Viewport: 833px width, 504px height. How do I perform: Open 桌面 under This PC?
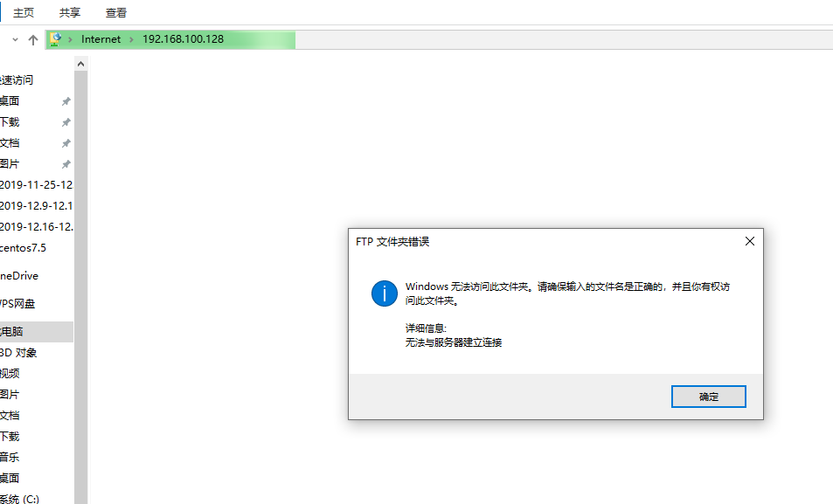pos(10,478)
